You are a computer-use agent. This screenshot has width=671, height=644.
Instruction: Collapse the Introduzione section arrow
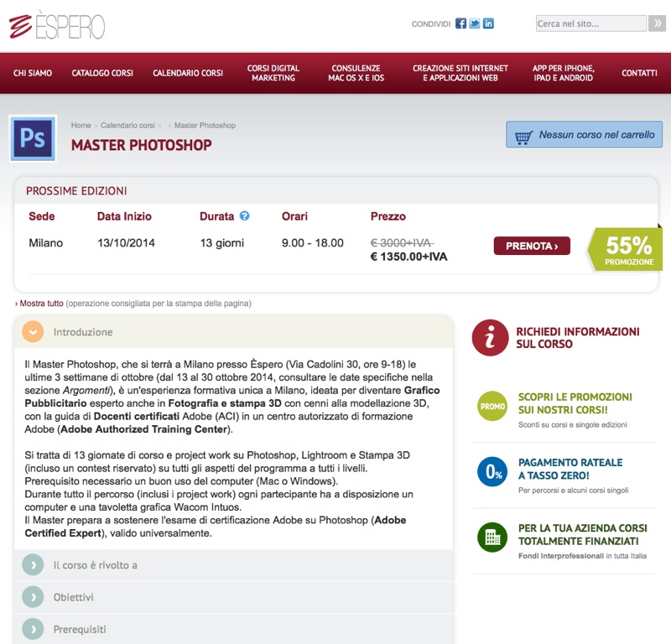33,331
